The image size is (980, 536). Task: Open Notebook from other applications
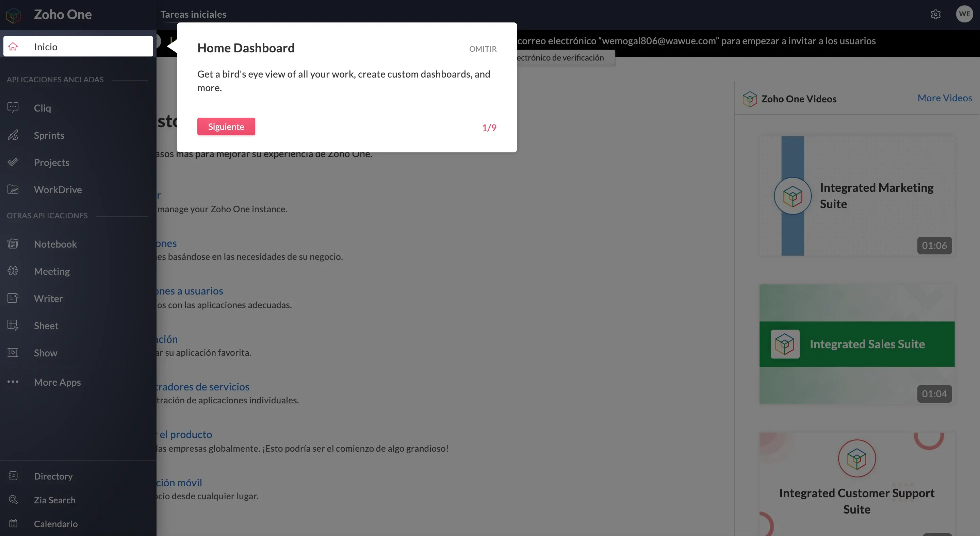tap(78, 244)
